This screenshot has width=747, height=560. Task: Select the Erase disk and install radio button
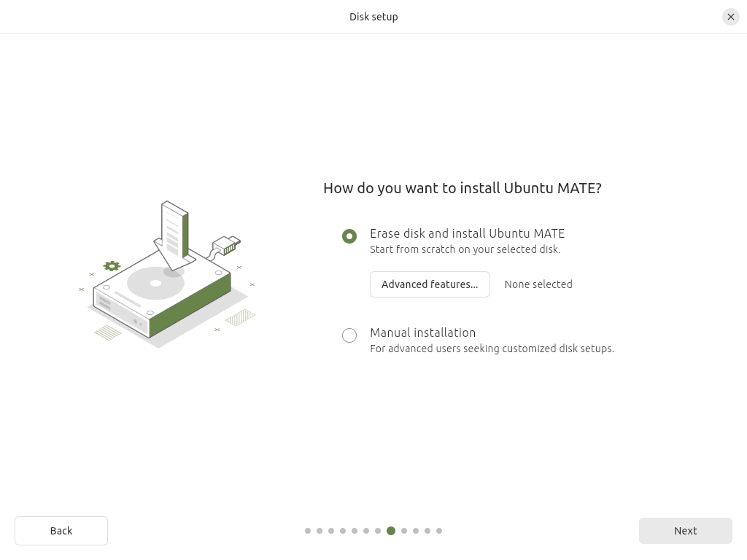click(x=349, y=236)
